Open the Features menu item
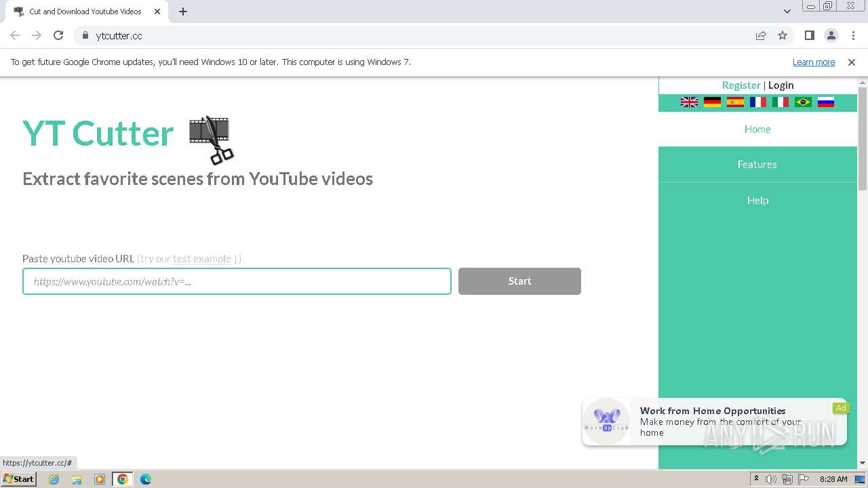The height and width of the screenshot is (488, 868). 757,165
